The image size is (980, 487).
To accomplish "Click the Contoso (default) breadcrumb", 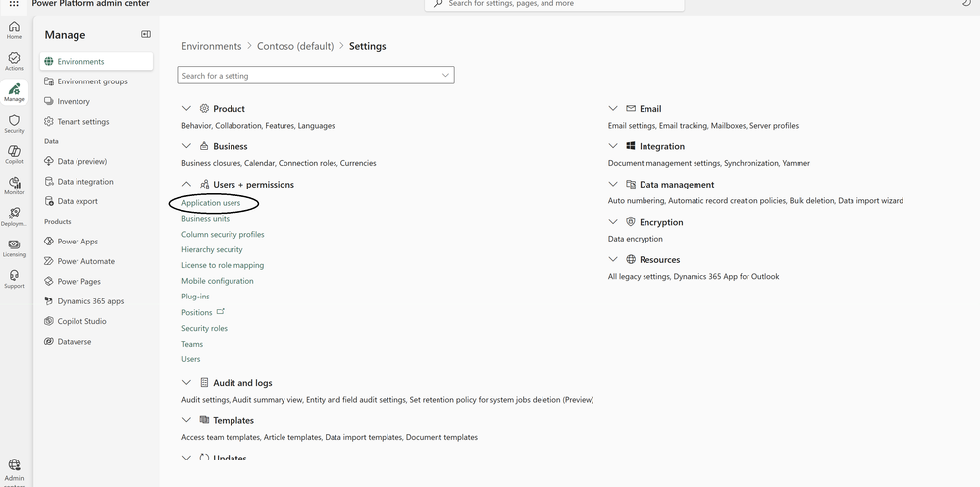I will coord(295,46).
